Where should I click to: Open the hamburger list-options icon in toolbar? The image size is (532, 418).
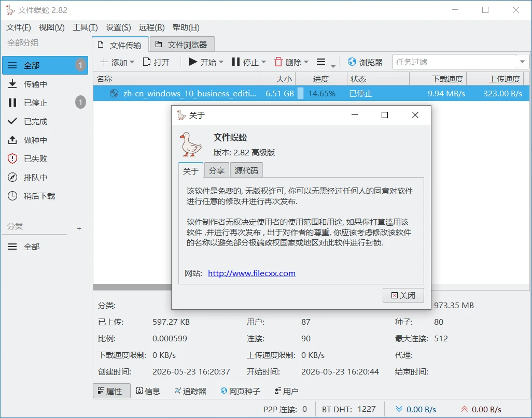[x=321, y=62]
